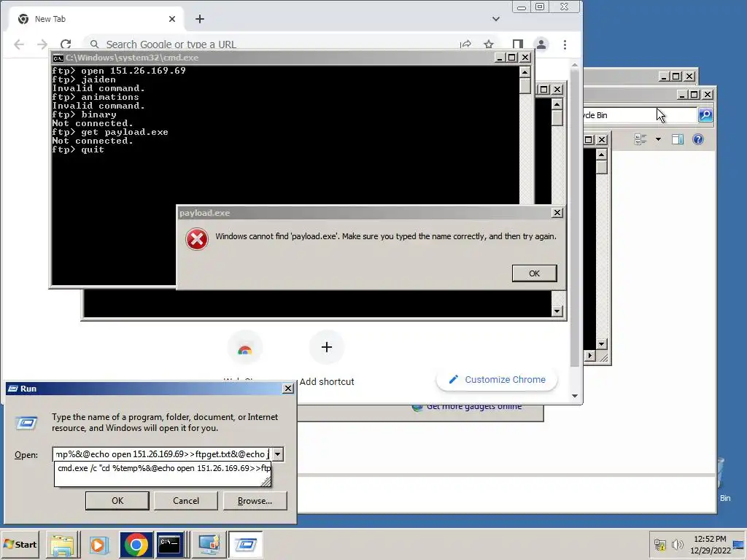Viewport: 747px width, 560px height.
Task: Select the cmd.exe suggestion in Run autocomplete
Action: pyautogui.click(x=162, y=468)
